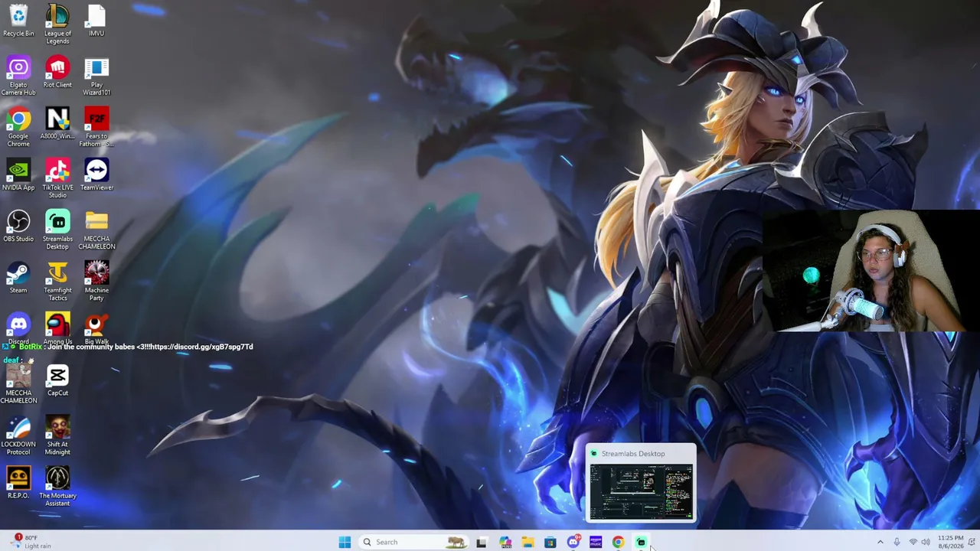Screen dimensions: 980x551
Task: Open Elgato Camera Hub shortcut
Action: (x=18, y=77)
